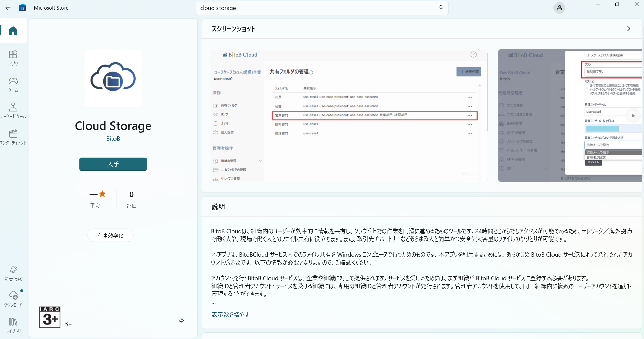Click the IARC 3+ rating badge
The width and height of the screenshot is (644, 339).
point(50,317)
